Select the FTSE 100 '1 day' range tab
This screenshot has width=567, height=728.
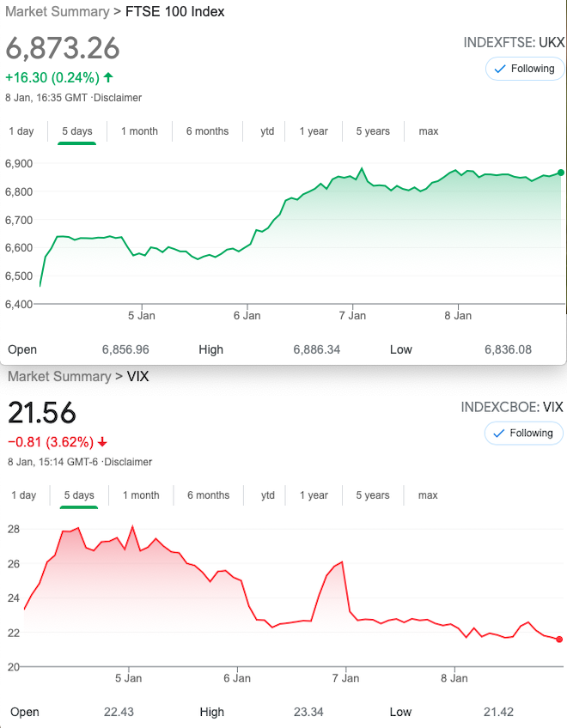[21, 131]
